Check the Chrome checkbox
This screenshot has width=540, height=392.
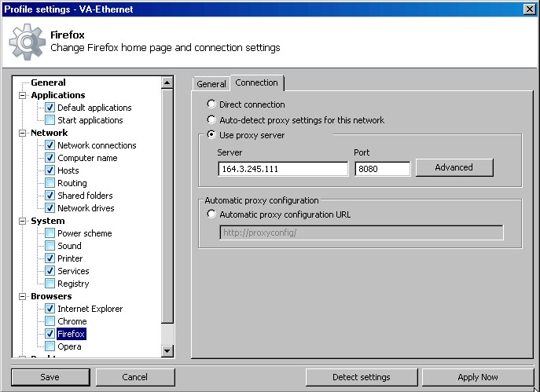pyautogui.click(x=50, y=321)
